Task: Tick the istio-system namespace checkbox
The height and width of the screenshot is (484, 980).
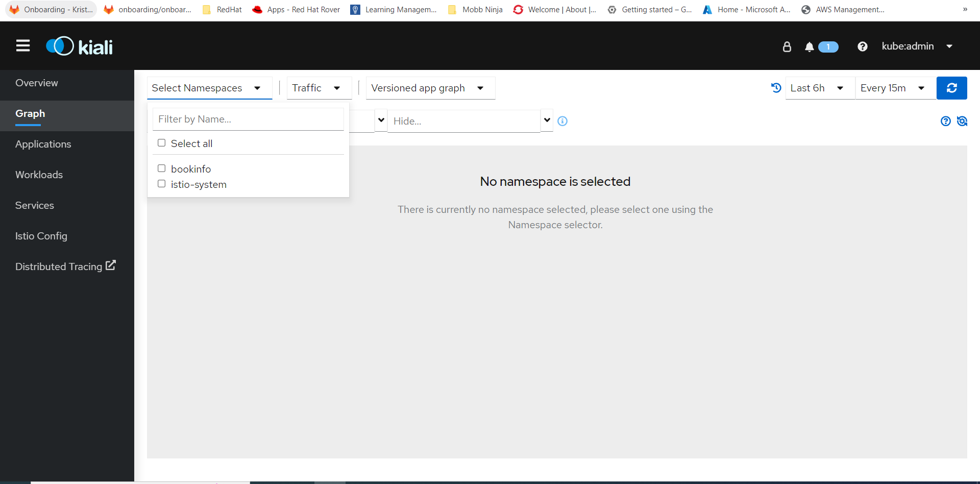Action: pos(162,184)
